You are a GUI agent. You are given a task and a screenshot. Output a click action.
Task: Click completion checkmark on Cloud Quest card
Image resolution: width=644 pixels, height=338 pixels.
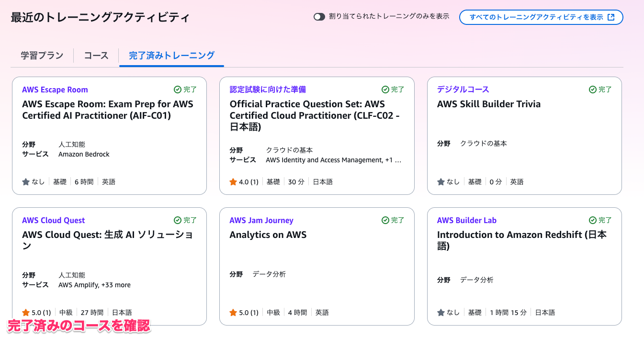pos(178,220)
